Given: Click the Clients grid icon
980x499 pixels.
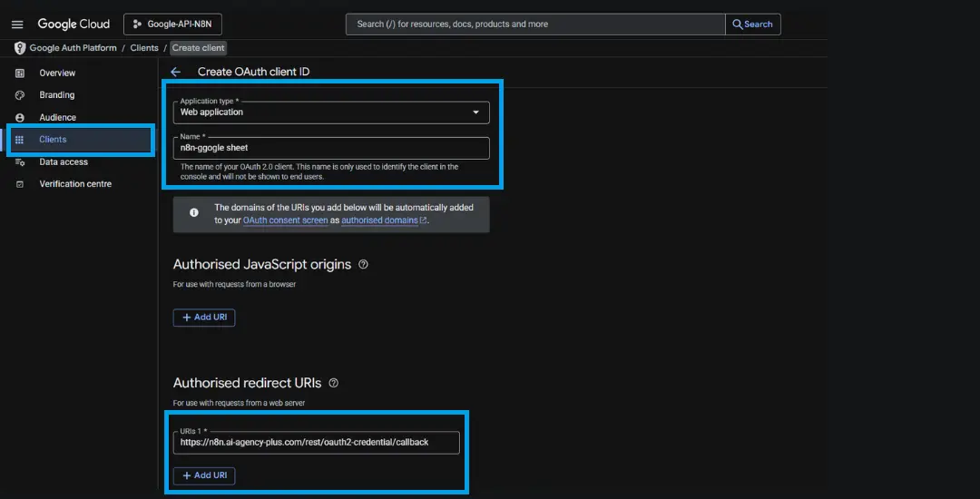Looking at the screenshot, I should point(19,140).
